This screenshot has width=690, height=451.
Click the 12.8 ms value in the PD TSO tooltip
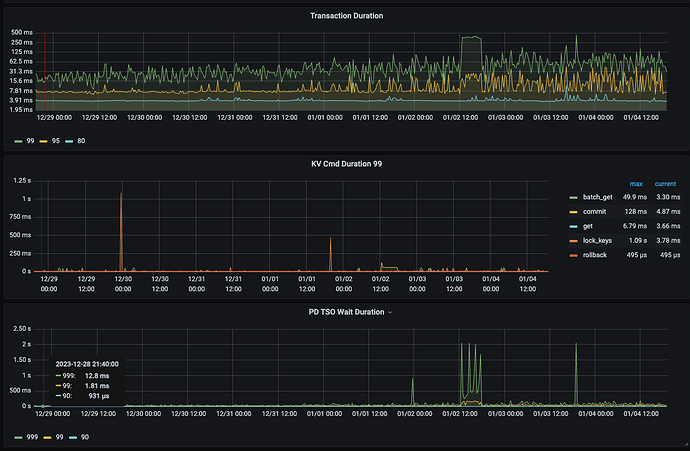pos(97,376)
